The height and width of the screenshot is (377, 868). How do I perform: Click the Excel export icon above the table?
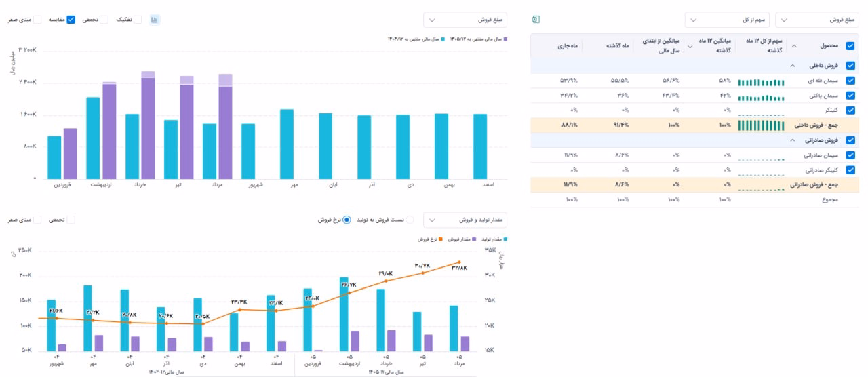pos(536,20)
